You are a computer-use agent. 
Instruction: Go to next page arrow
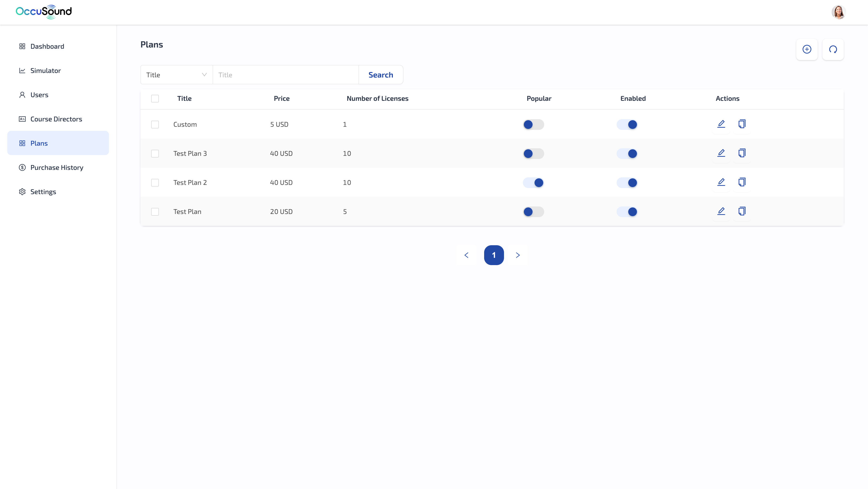click(x=518, y=255)
